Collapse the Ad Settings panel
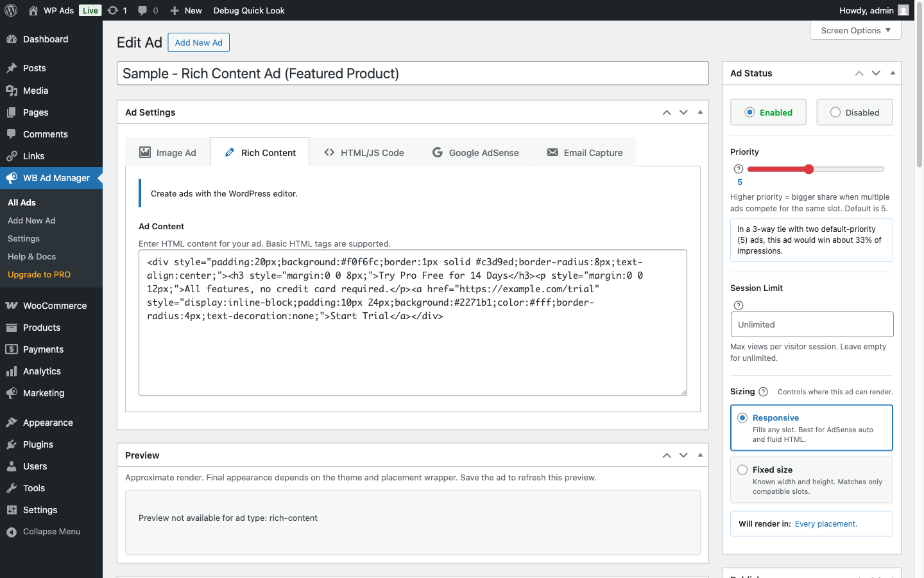Image resolution: width=924 pixels, height=578 pixels. (x=700, y=112)
